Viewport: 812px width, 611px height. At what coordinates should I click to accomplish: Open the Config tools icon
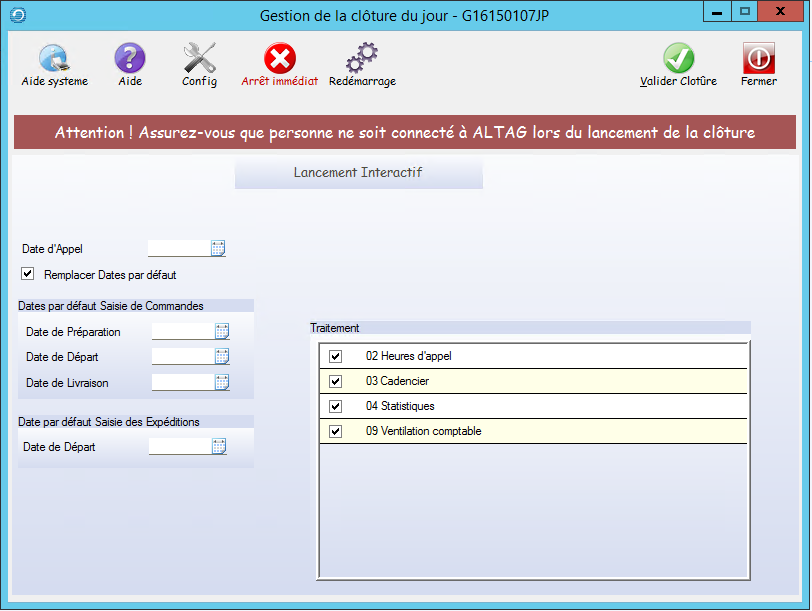(200, 58)
